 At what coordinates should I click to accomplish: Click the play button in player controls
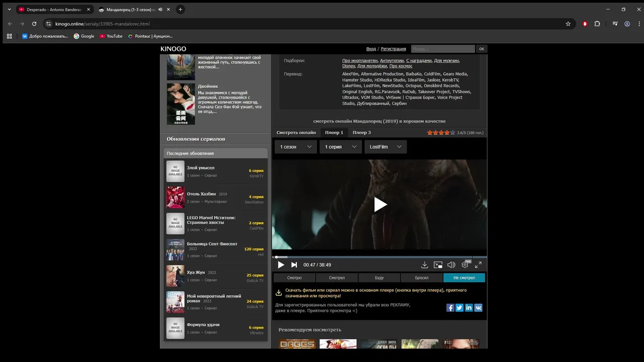[281, 265]
